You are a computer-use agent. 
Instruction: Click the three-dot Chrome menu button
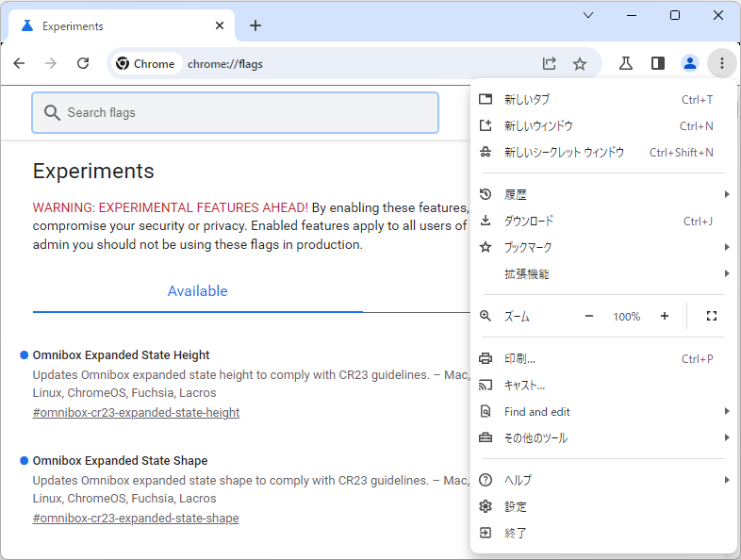(x=722, y=63)
